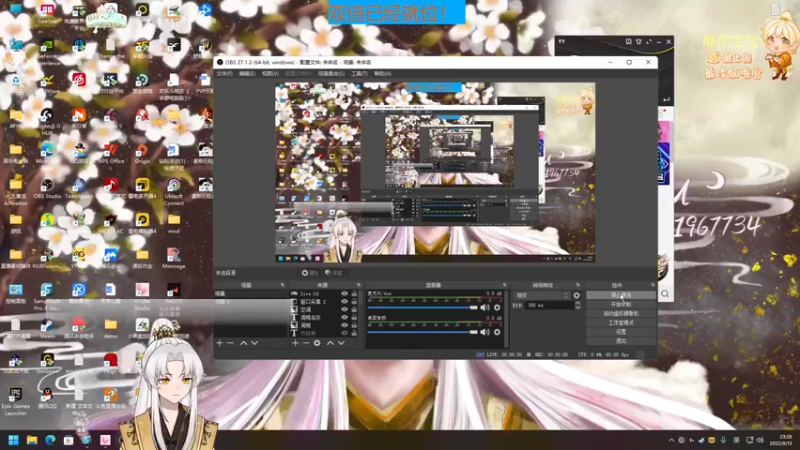Hide the 空调 source eye icon

click(344, 309)
